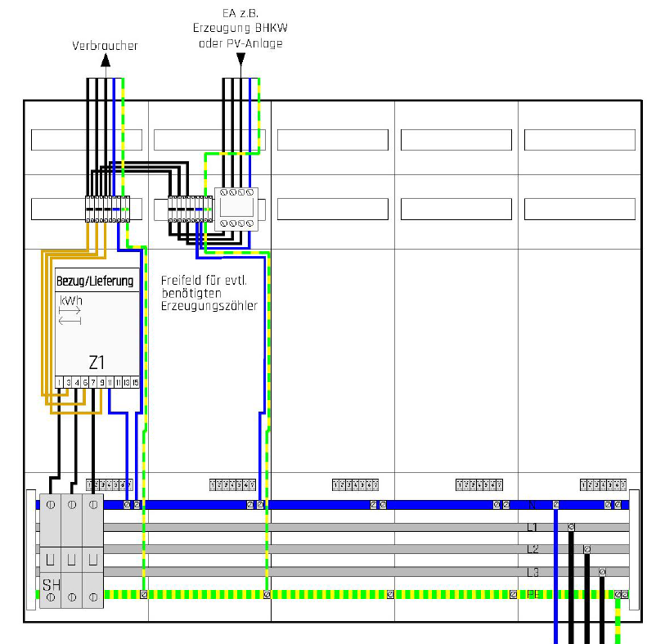Image resolution: width=647 pixels, height=644 pixels.
Task: Click the screw terminal on L1 busbar
Action: tap(571, 527)
